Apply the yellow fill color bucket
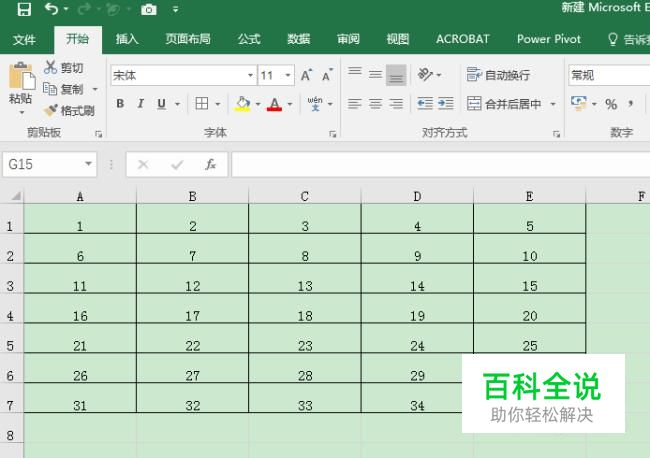The width and height of the screenshot is (650, 458). coord(243,104)
